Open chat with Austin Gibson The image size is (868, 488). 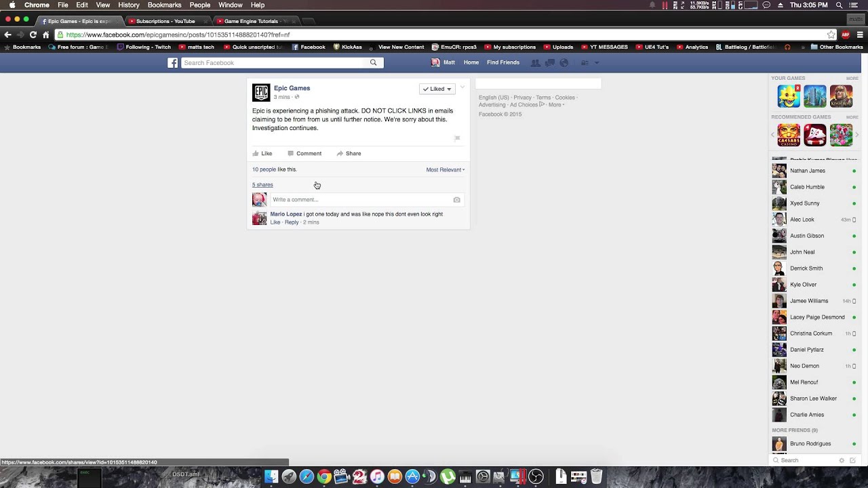point(814,236)
